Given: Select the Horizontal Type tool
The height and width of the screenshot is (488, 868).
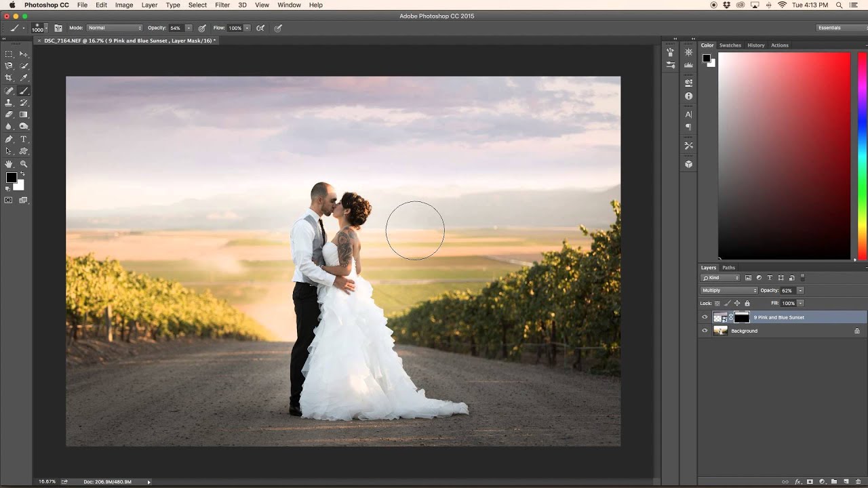Looking at the screenshot, I should (x=24, y=139).
